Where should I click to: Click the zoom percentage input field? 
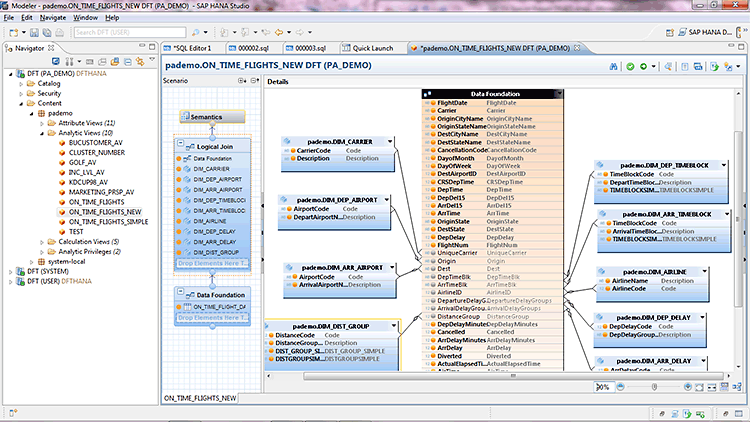[x=603, y=387]
